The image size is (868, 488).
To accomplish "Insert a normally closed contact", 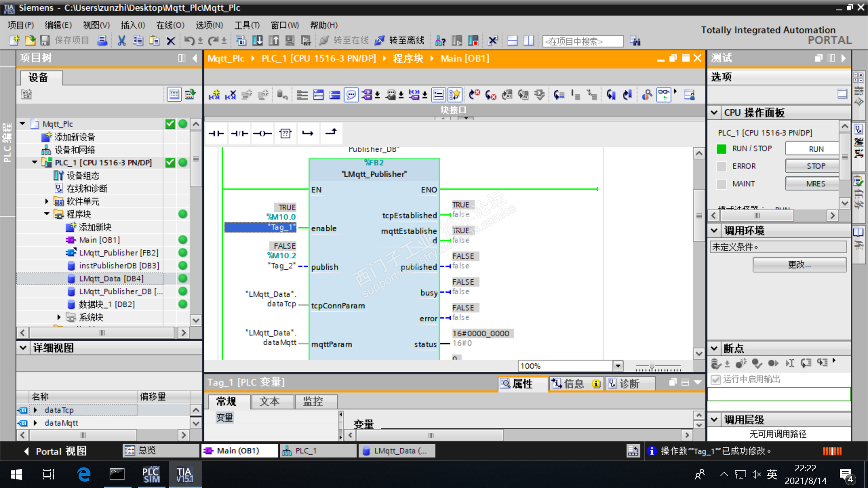I will [x=239, y=133].
